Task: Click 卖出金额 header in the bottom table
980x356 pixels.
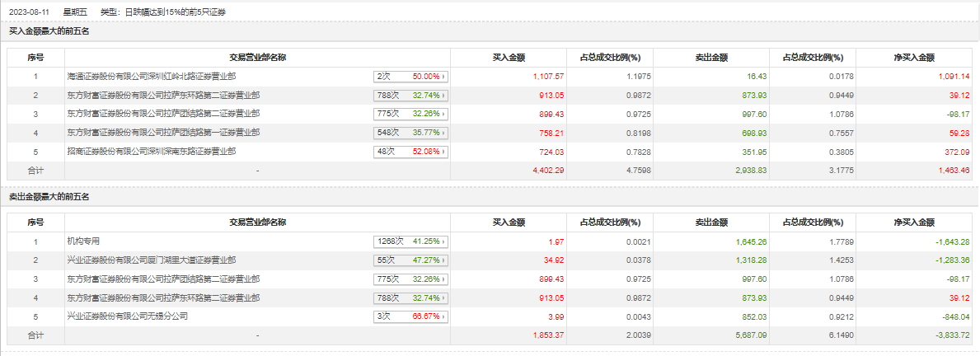Action: pyautogui.click(x=711, y=222)
